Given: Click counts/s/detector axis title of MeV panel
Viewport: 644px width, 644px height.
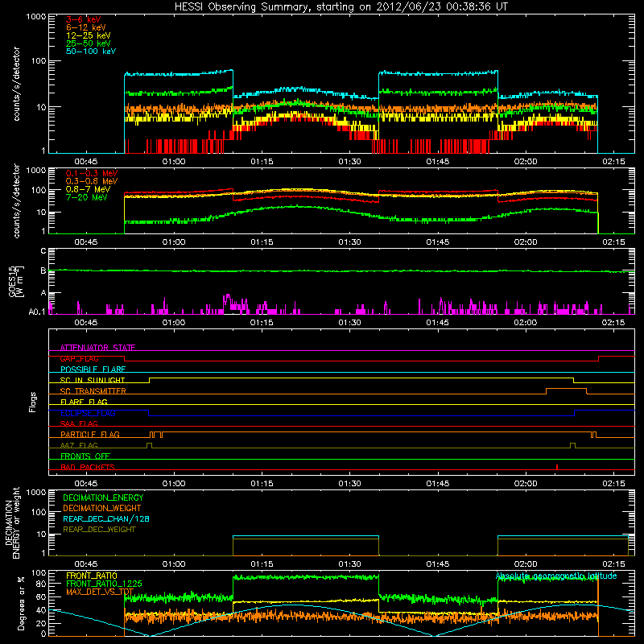Looking at the screenshot, I should (x=16, y=200).
